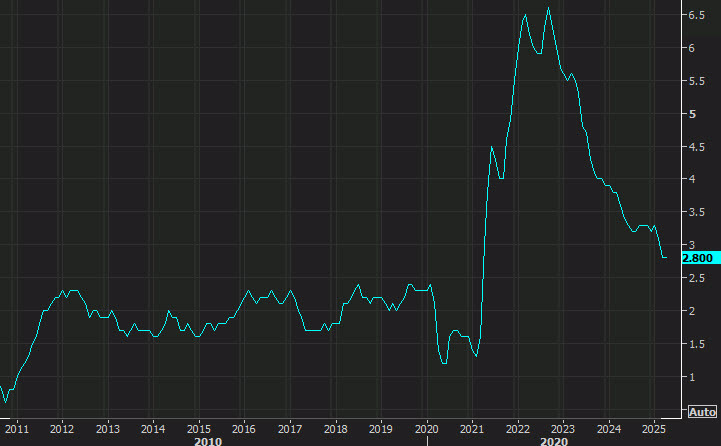Click the 4 y-axis label
The width and height of the screenshot is (721, 446).
tap(692, 179)
